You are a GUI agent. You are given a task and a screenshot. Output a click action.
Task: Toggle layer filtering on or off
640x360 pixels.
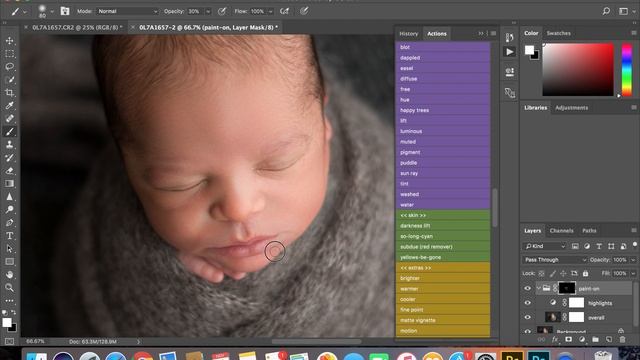point(635,244)
